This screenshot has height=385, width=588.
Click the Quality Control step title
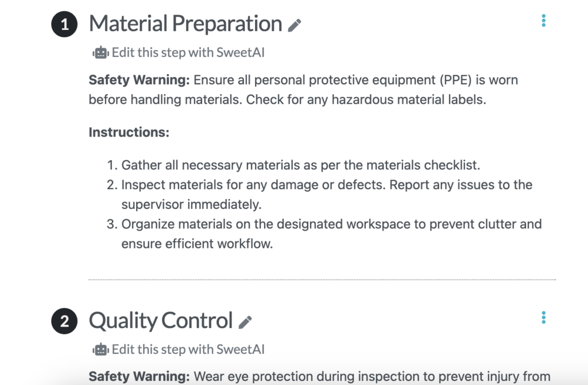click(161, 321)
